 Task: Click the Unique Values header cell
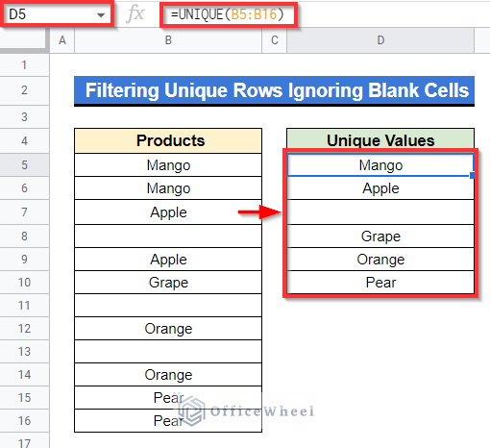click(380, 140)
